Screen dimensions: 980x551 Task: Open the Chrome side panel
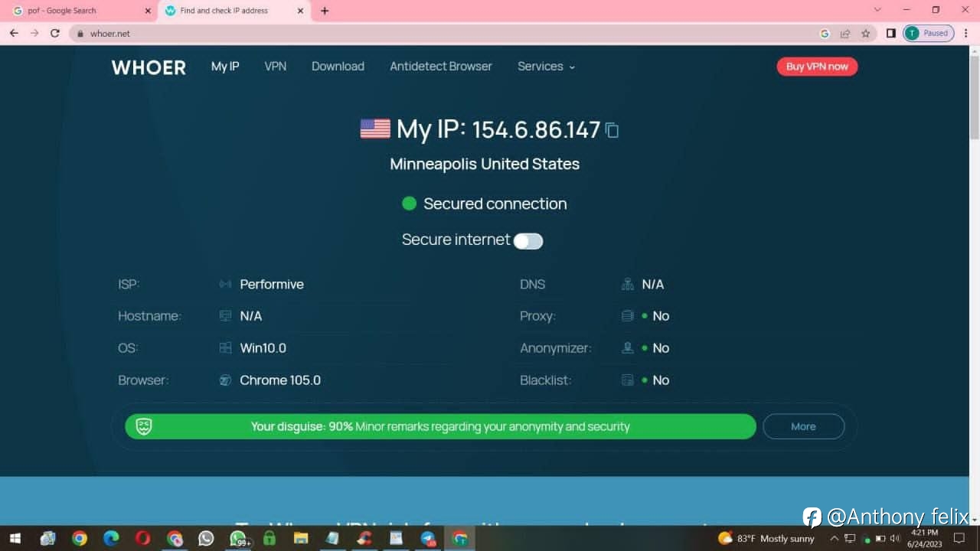pos(890,33)
